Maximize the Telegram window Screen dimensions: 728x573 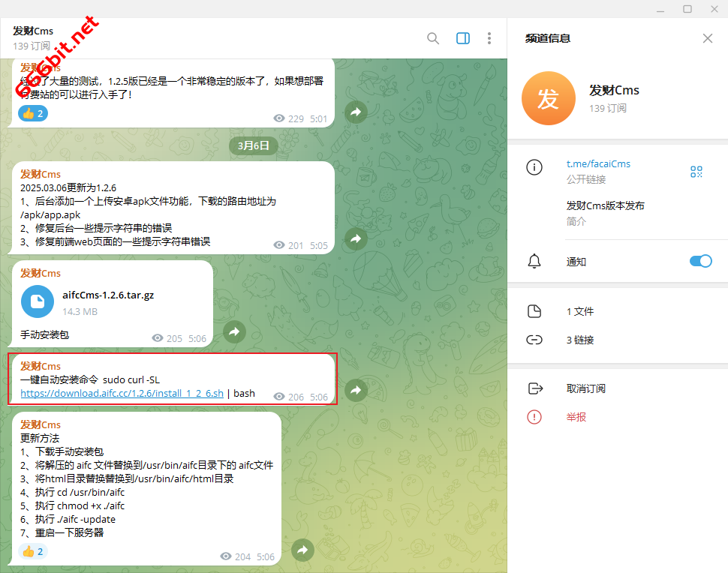click(x=687, y=9)
